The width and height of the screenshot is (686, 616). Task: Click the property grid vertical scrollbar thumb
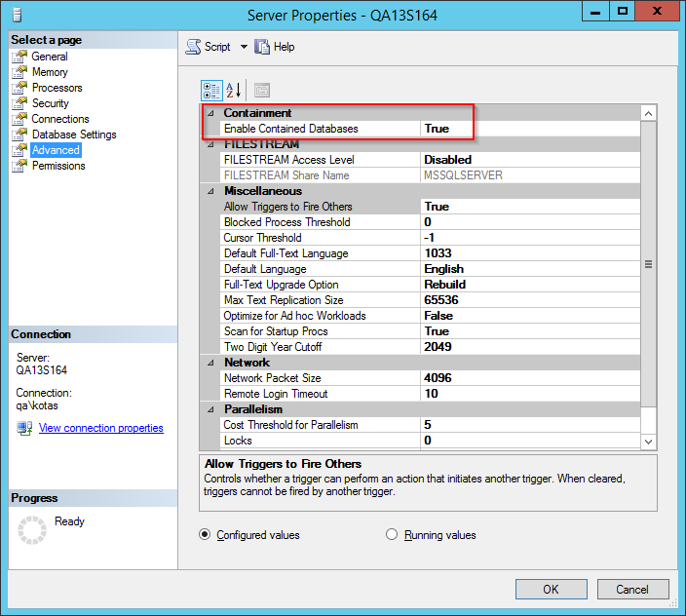point(648,263)
